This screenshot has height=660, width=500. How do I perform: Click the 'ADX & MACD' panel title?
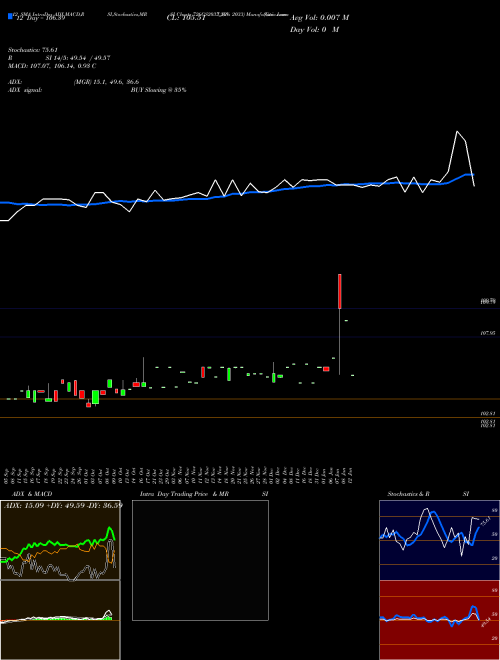pyautogui.click(x=32, y=494)
